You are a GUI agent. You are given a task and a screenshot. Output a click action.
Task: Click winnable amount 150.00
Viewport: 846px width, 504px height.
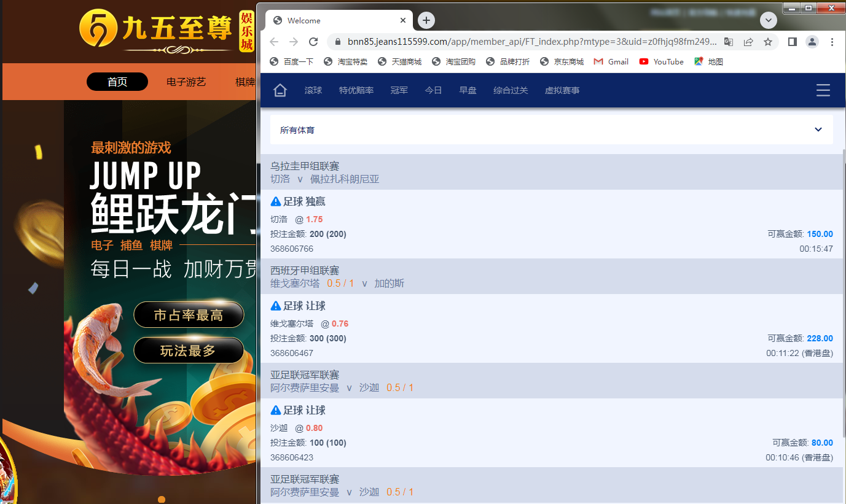[820, 234]
